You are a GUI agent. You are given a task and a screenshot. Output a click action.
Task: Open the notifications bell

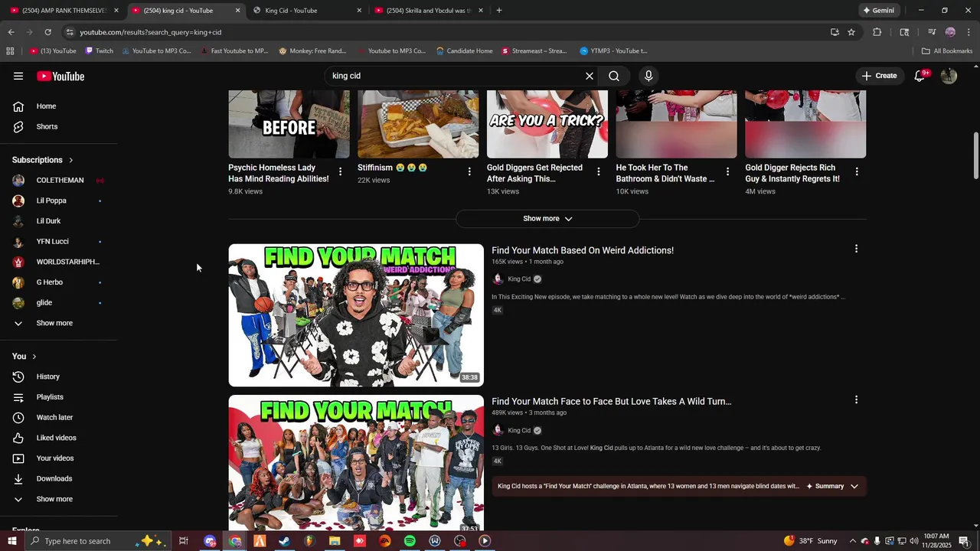920,76
